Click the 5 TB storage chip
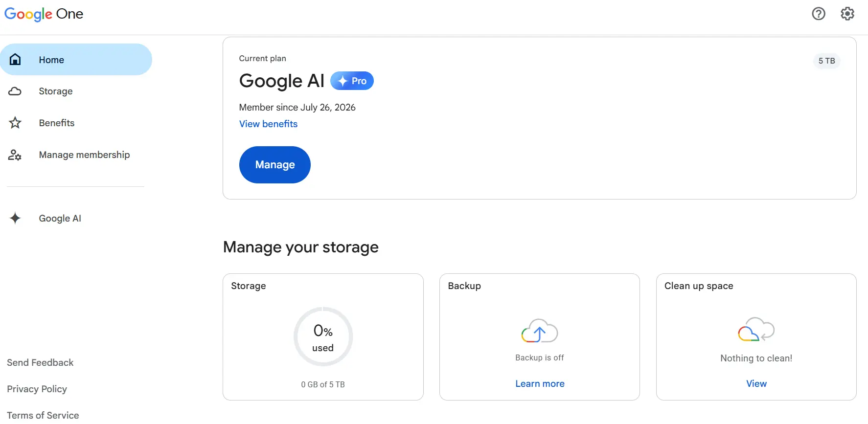 (x=827, y=61)
